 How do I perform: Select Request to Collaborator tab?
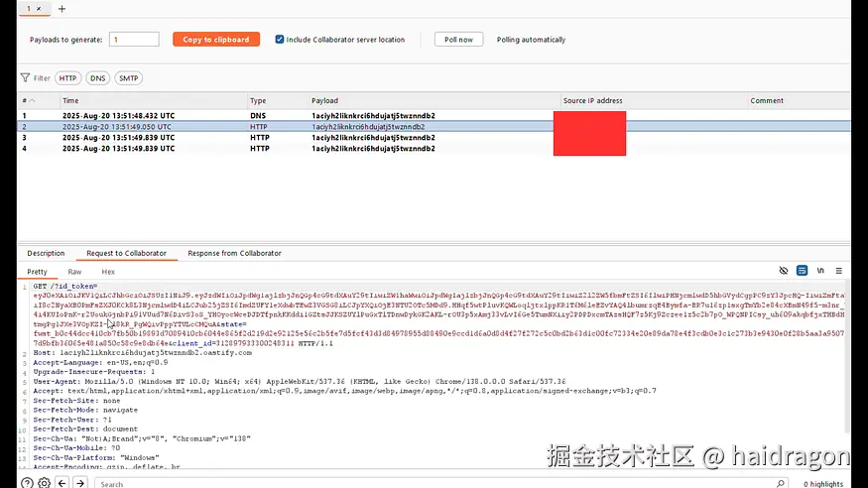pos(126,253)
